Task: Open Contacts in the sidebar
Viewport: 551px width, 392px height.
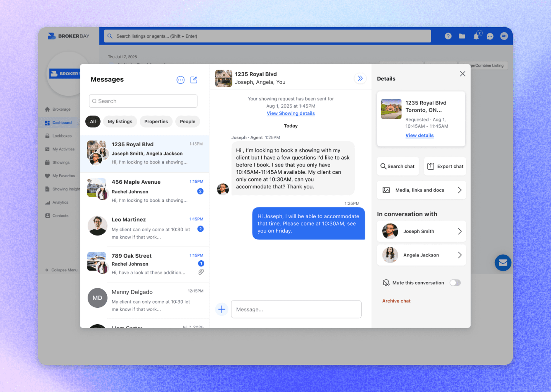Action: [57, 216]
